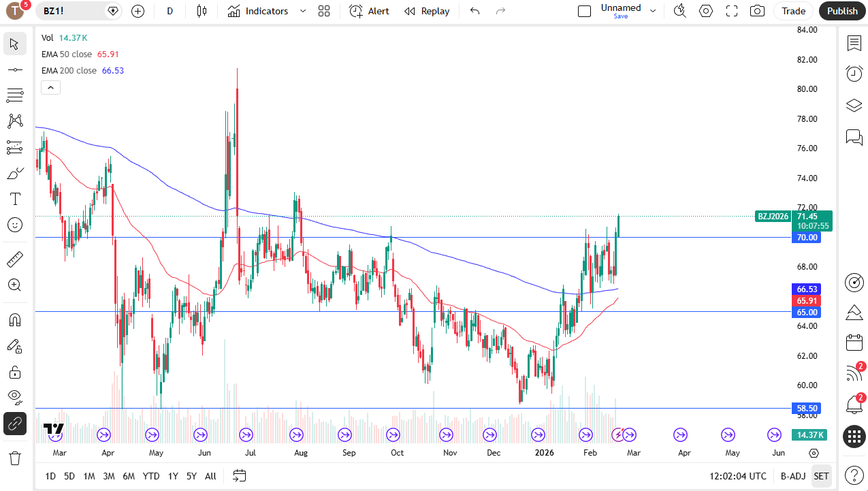Expand the Indicators favorites dropdown arrow

point(303,11)
